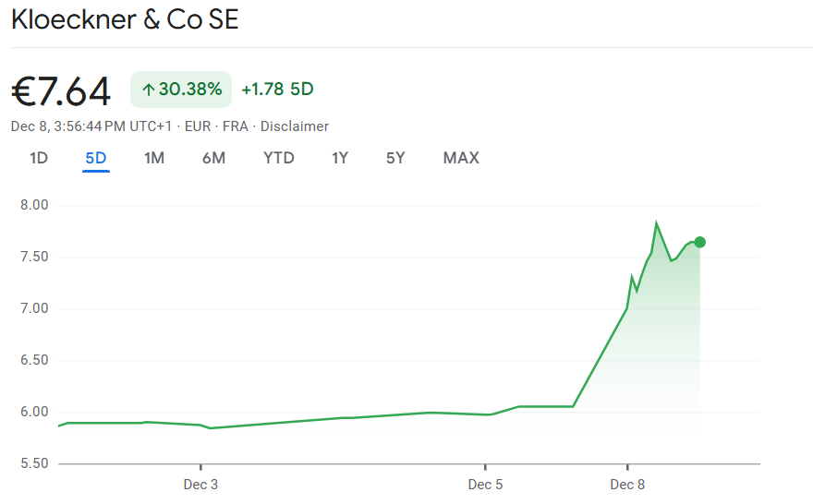
Task: Click the €7.64 current price
Action: 61,90
